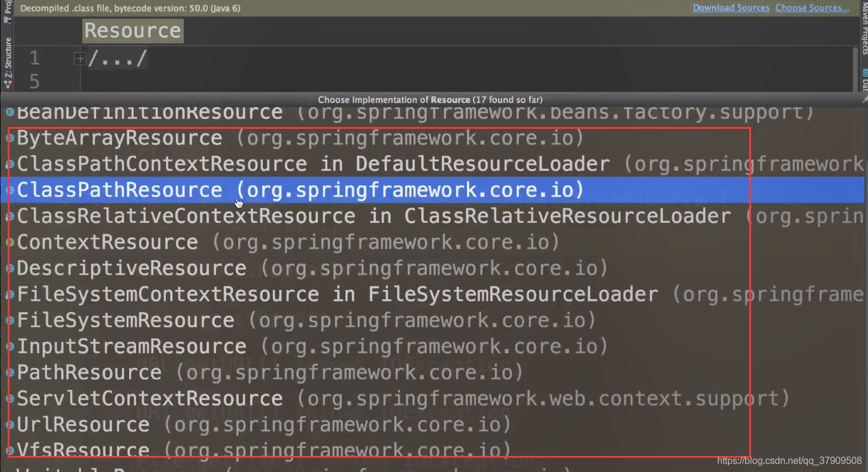Click line number 1 in the gutter
This screenshot has height=472, width=868.
point(34,58)
